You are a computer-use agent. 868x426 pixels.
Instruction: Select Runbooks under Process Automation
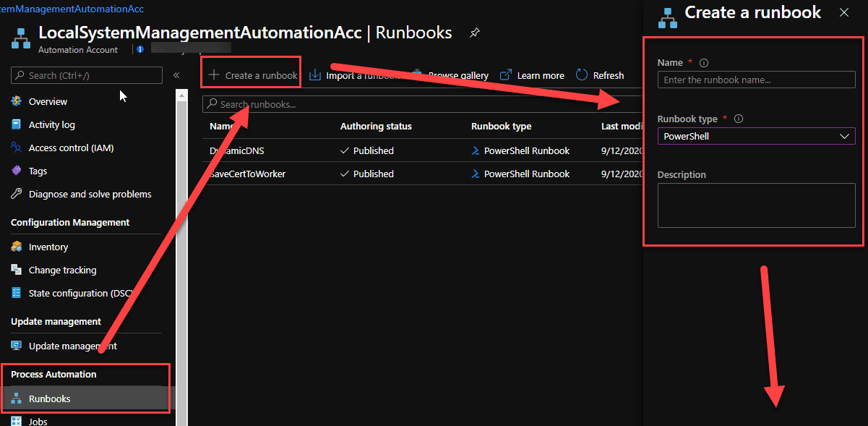click(49, 399)
